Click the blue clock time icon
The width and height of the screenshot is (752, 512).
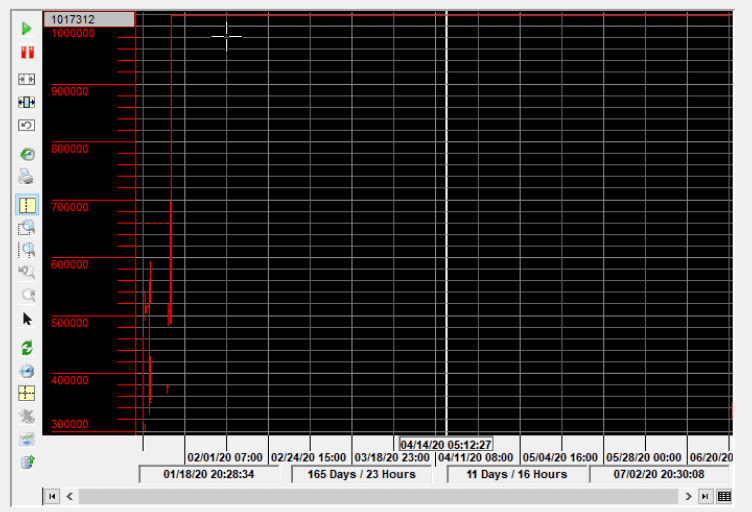coord(27,371)
